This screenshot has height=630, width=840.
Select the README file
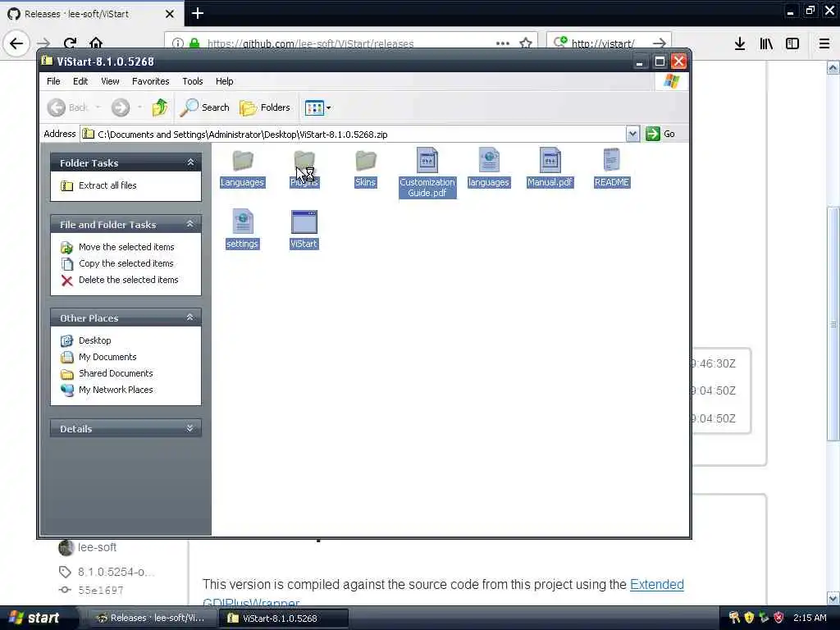(611, 167)
